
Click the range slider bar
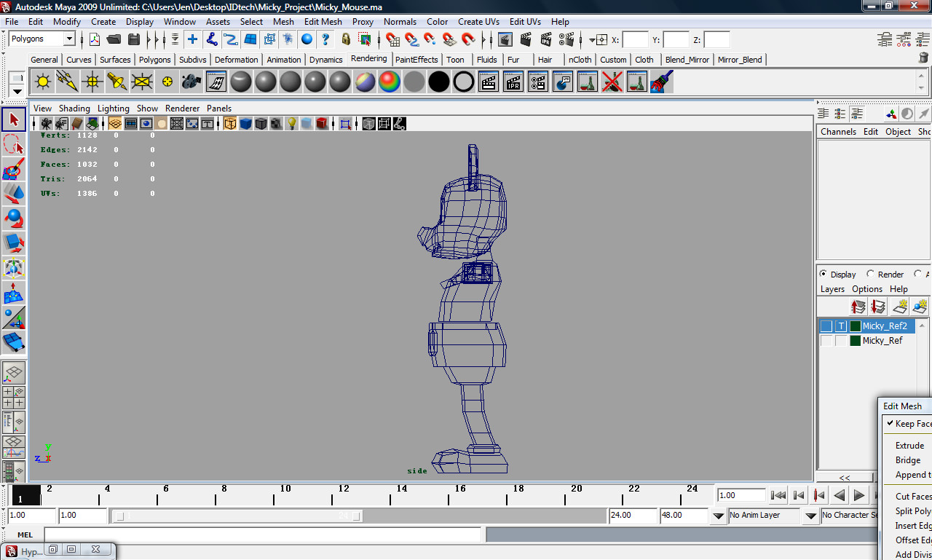[237, 516]
